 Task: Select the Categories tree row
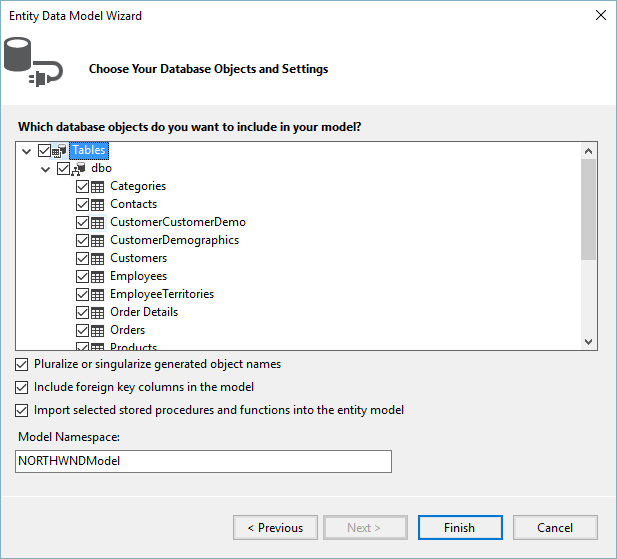coord(138,186)
